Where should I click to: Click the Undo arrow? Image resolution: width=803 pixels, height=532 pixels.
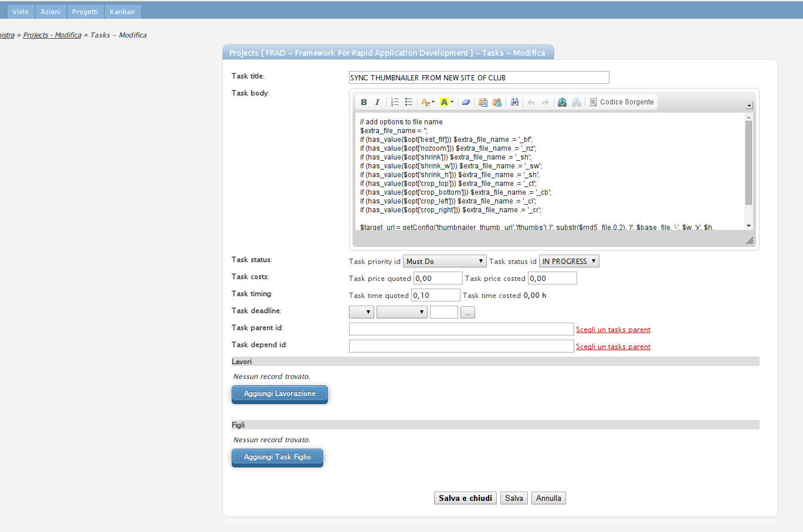click(531, 102)
